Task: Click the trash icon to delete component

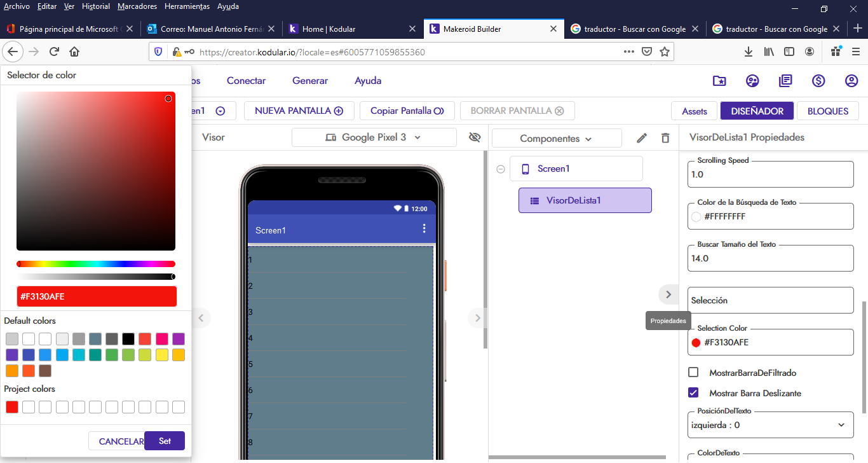Action: coord(665,137)
